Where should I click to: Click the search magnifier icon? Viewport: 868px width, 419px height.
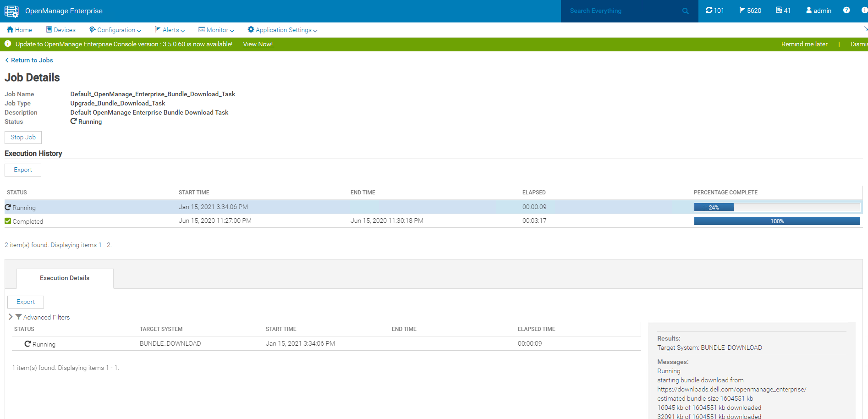click(x=685, y=11)
